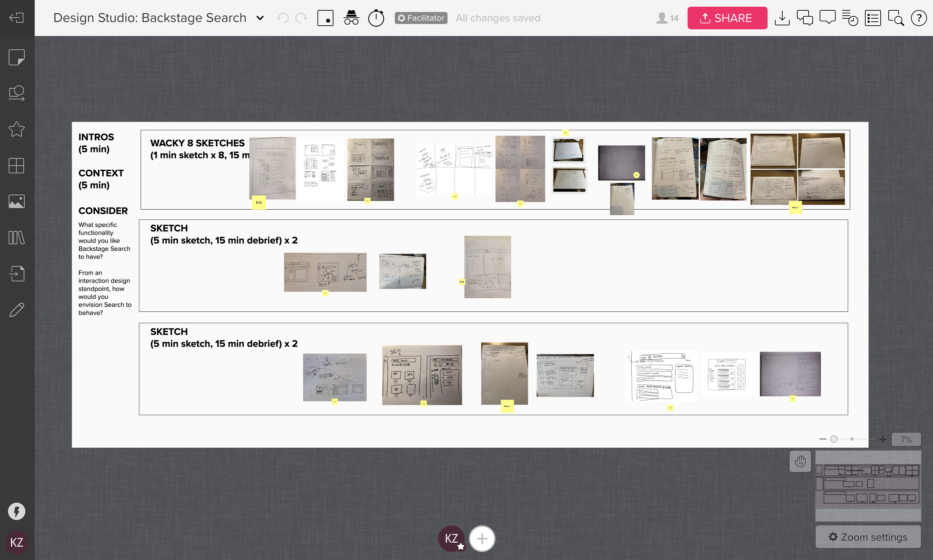This screenshot has width=933, height=560.
Task: Open the grids and containers tool
Action: click(x=17, y=165)
